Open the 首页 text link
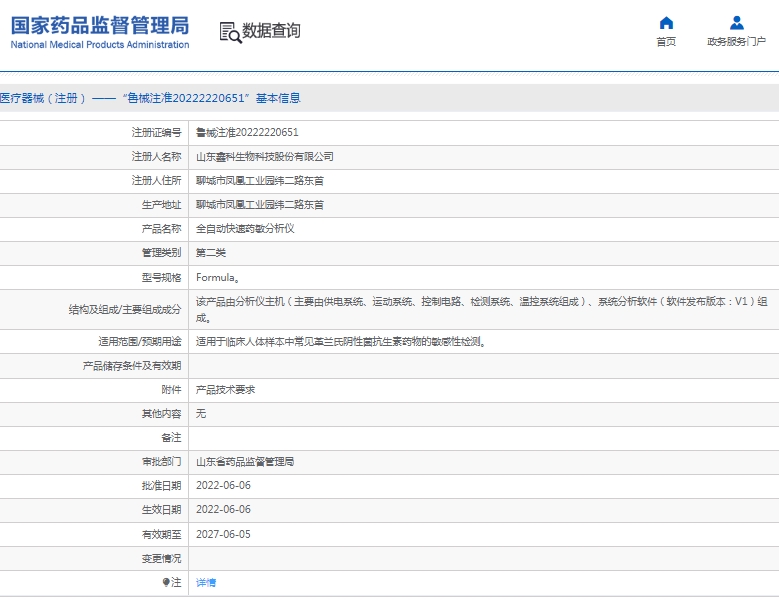779x601 pixels. (x=666, y=42)
